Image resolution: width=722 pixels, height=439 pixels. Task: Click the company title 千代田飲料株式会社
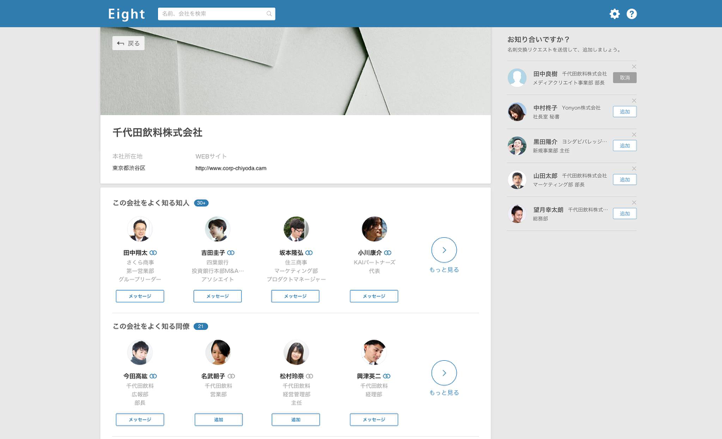click(x=157, y=133)
